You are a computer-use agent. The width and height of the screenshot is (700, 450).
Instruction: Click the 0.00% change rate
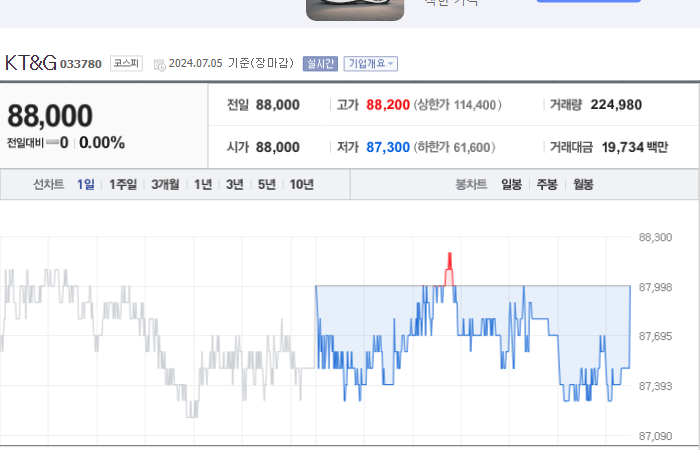(102, 143)
